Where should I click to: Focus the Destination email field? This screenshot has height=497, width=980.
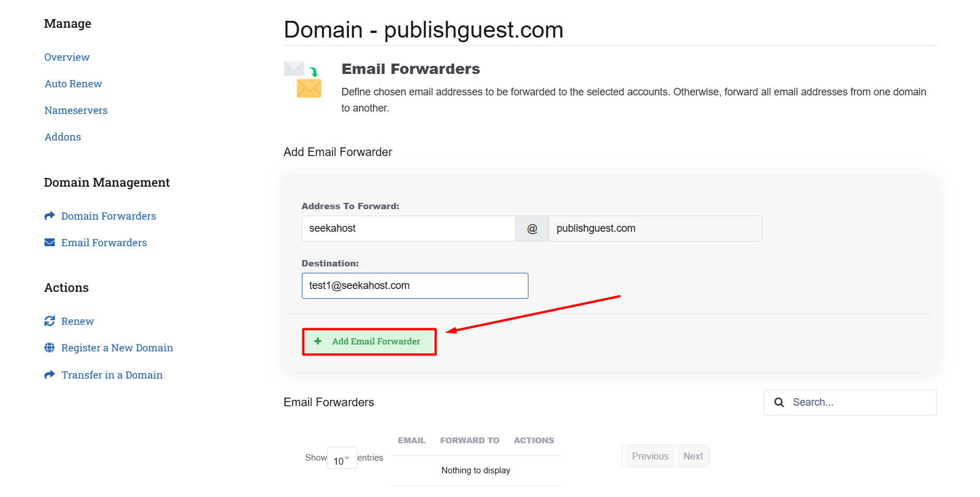(x=415, y=285)
